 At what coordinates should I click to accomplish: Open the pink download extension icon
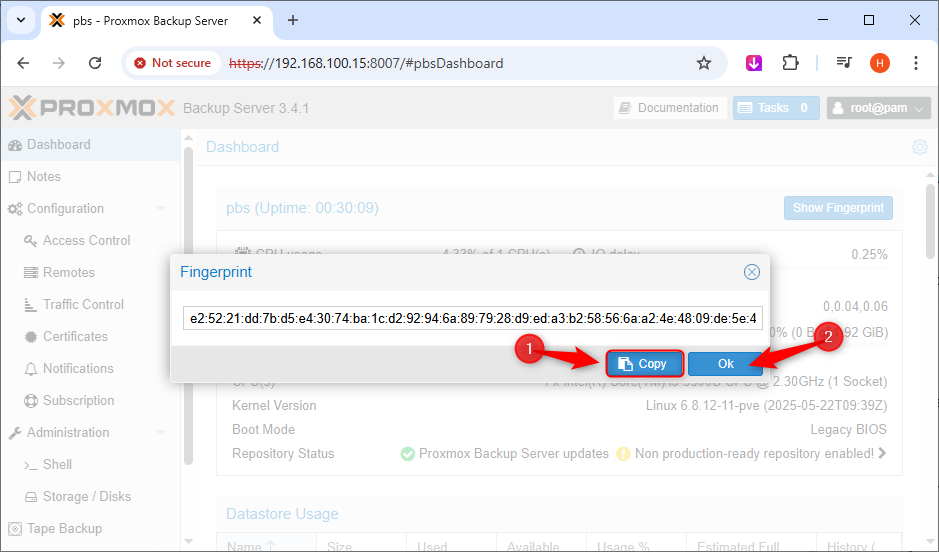tap(753, 63)
